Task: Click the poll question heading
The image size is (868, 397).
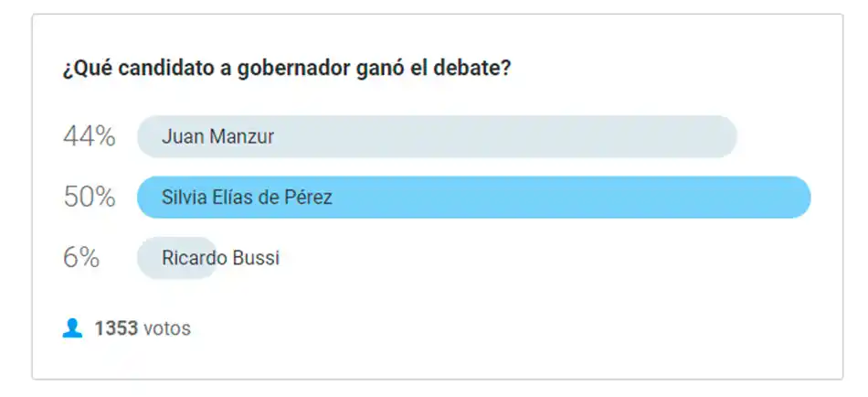Action: pyautogui.click(x=286, y=70)
